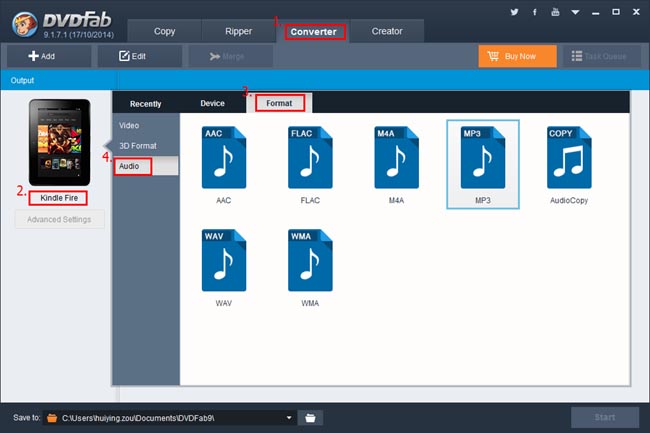Click the Save to path field
650x433 pixels.
170,418
